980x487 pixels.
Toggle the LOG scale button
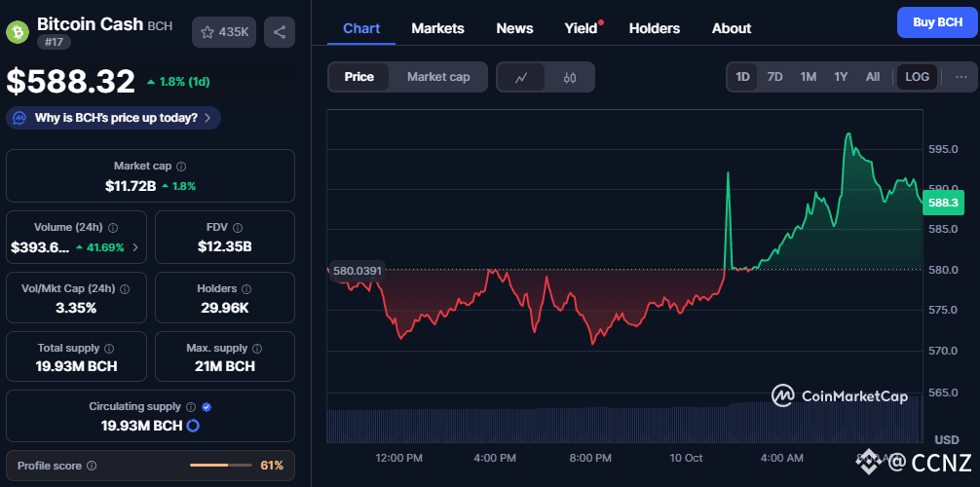click(x=918, y=77)
